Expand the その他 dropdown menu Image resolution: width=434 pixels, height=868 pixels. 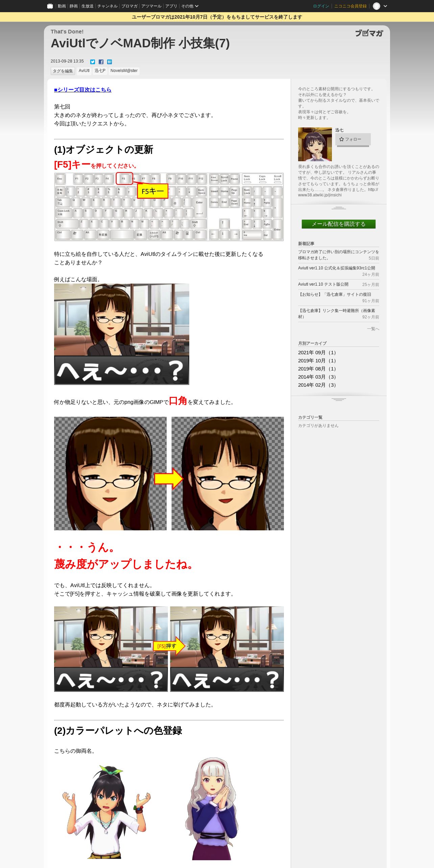[190, 6]
